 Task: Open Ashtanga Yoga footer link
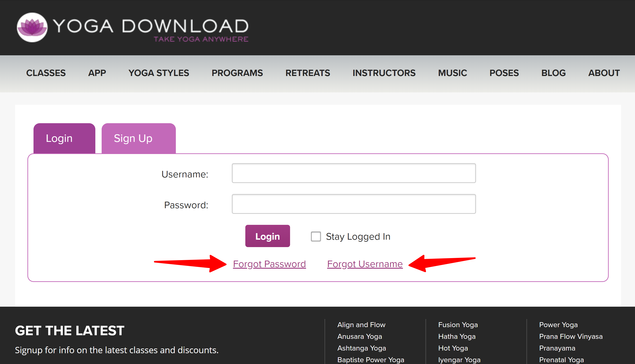(362, 348)
